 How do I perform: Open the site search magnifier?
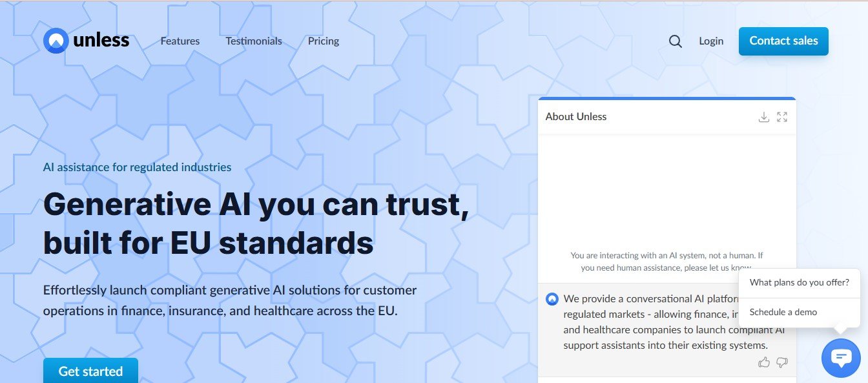676,41
